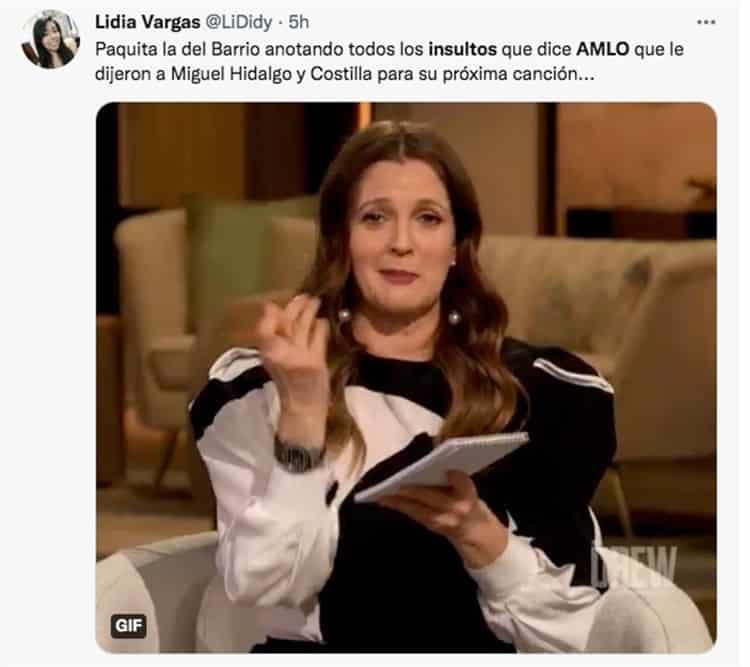Click the GIF badge on the media
The width and height of the screenshot is (750, 667).
[x=128, y=625]
